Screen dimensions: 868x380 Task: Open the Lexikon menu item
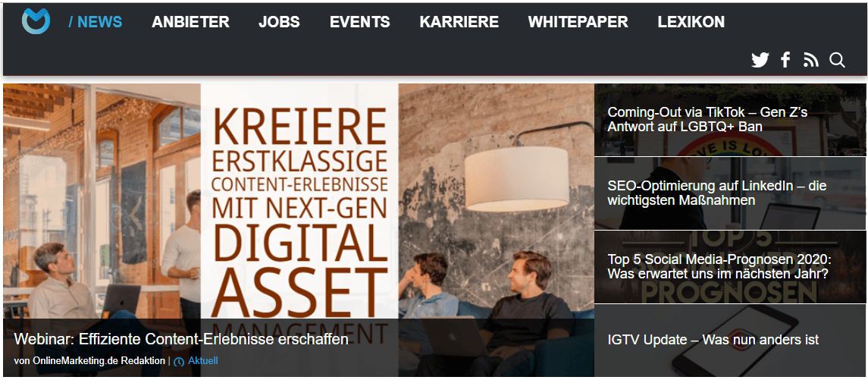click(x=691, y=22)
